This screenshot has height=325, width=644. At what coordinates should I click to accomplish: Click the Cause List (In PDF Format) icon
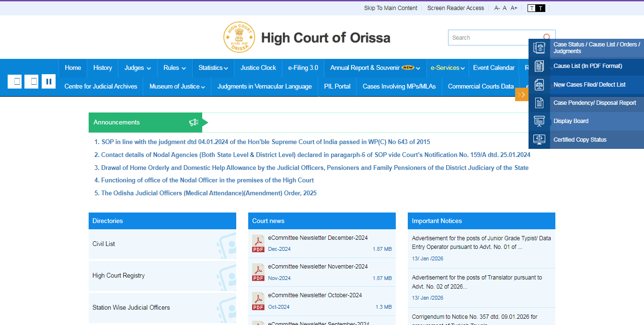[x=539, y=66]
